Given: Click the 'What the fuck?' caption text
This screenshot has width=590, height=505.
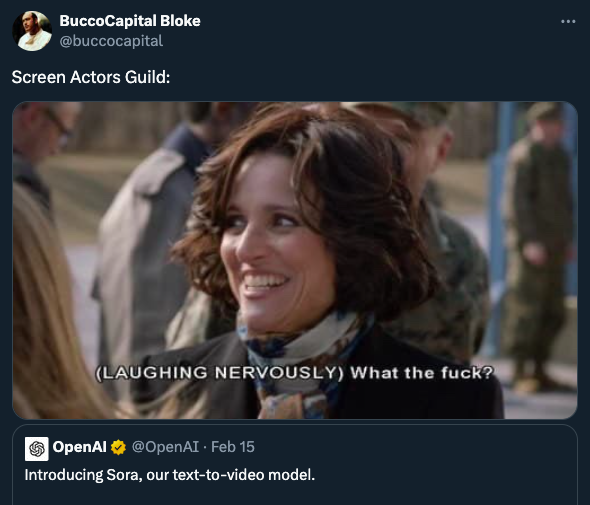Looking at the screenshot, I should point(421,373).
